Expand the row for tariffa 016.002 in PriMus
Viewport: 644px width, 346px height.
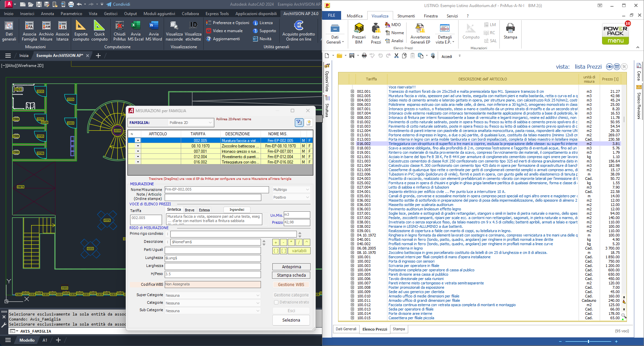352,144
